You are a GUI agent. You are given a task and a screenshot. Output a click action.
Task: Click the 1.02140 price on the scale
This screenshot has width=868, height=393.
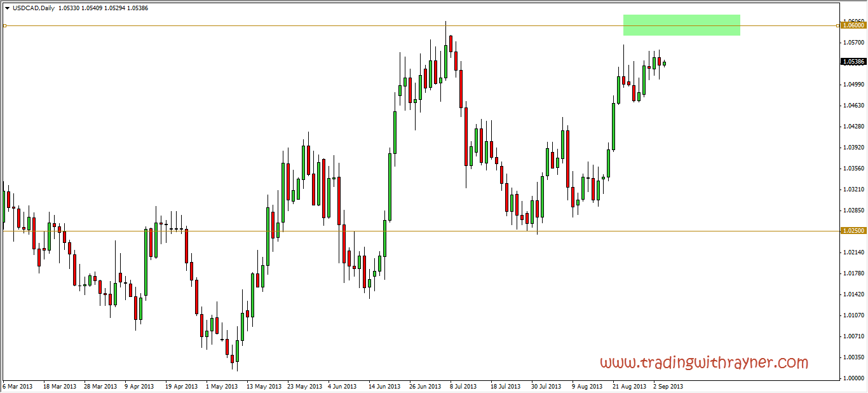(853, 252)
